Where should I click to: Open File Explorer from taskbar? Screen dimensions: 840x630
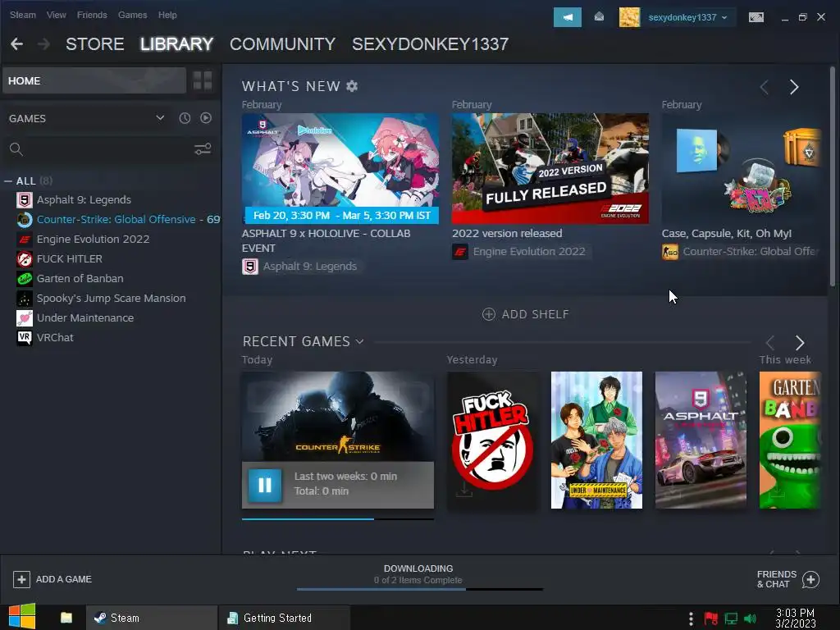tap(66, 618)
